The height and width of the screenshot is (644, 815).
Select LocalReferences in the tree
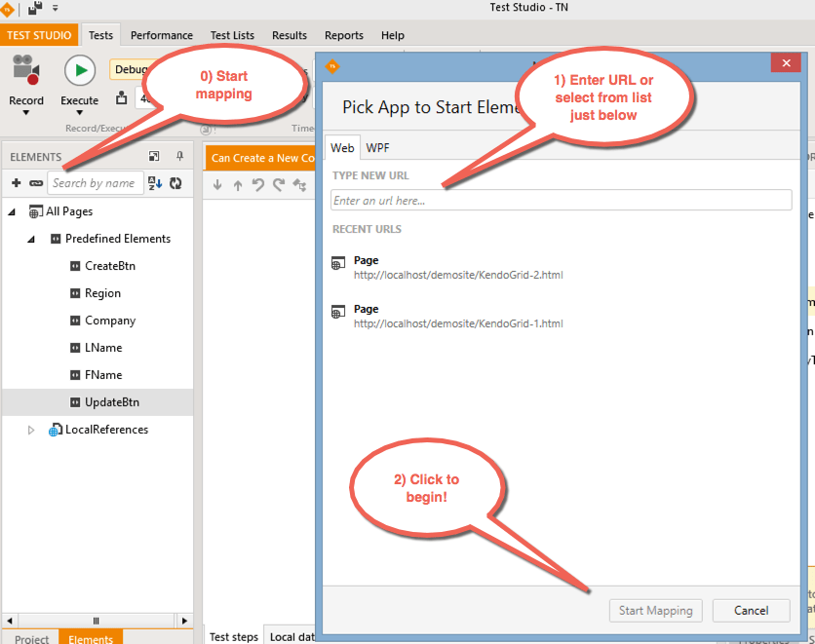[106, 430]
